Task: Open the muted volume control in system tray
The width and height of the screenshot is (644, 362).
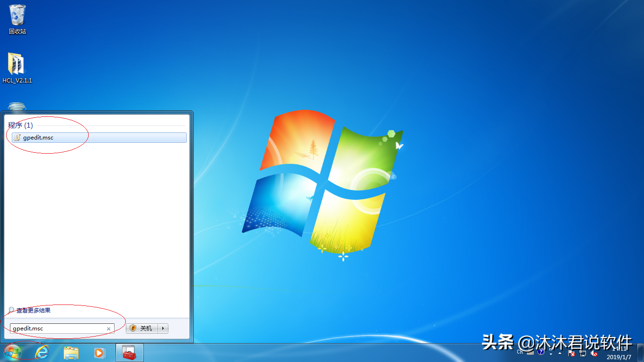Action: pos(594,353)
